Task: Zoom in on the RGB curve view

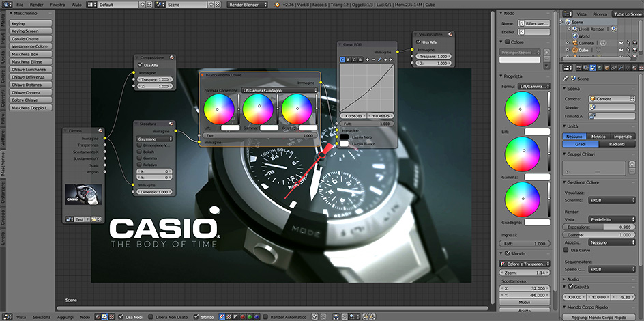Action: click(367, 59)
